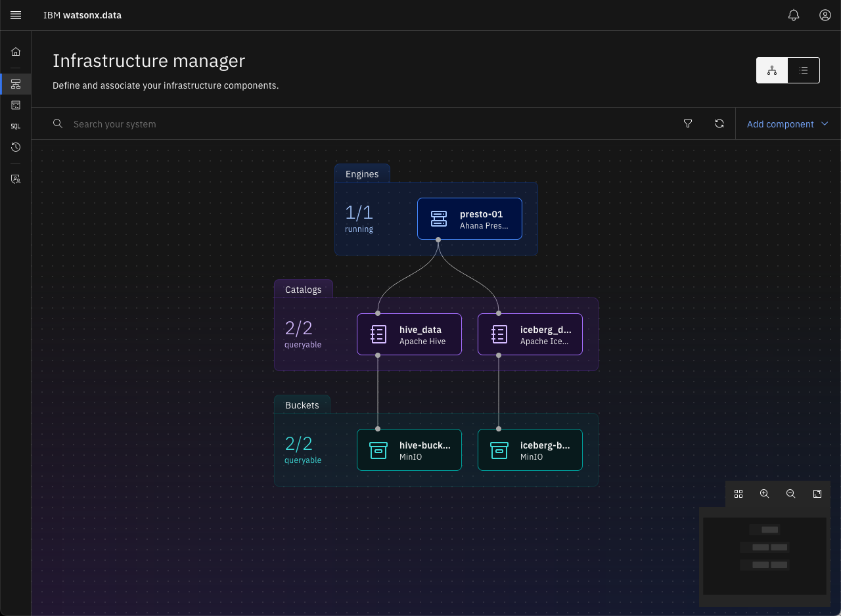Click the 2/2 queryable buckets count
The width and height of the screenshot is (841, 616).
[303, 450]
